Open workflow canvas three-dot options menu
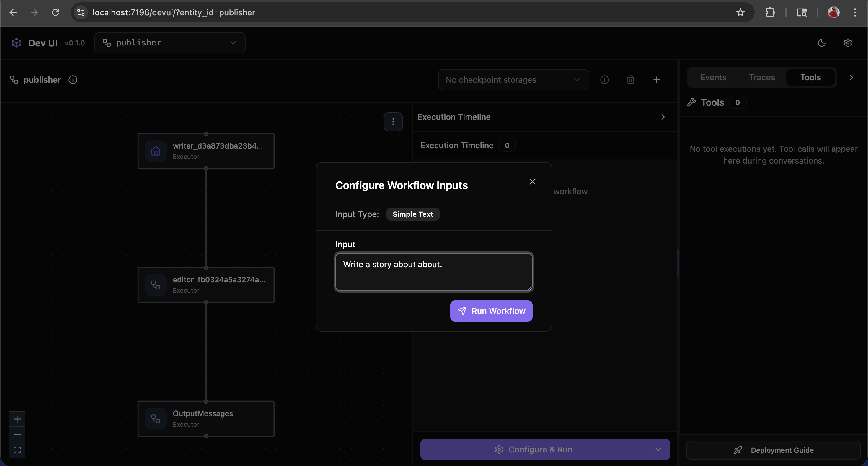 pos(393,122)
